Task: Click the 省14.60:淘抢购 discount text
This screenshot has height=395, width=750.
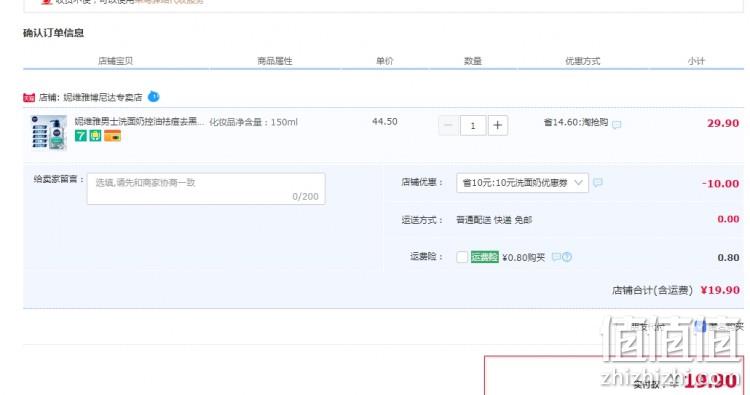Action: pyautogui.click(x=575, y=122)
